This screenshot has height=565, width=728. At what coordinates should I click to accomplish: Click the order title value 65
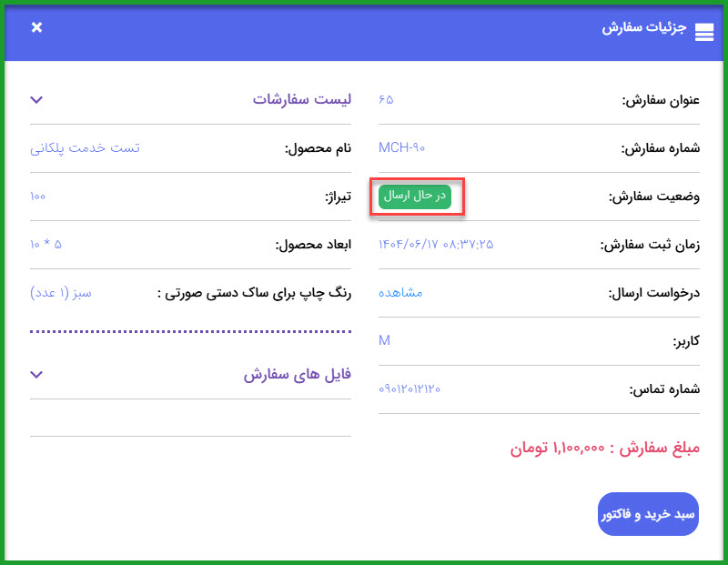point(386,99)
